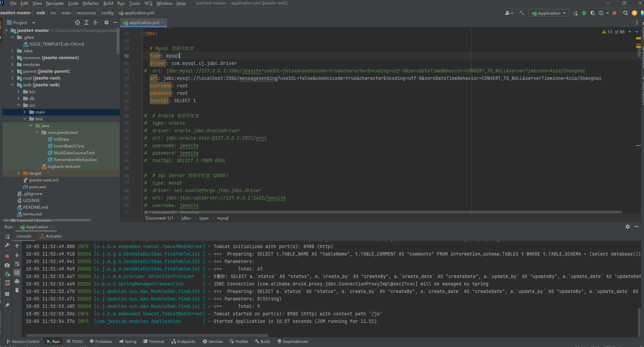
Task: Build the project with the hammer icon
Action: (x=522, y=13)
